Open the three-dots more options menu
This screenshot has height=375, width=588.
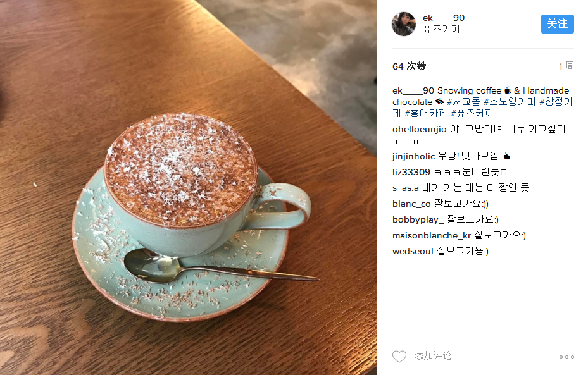(566, 357)
